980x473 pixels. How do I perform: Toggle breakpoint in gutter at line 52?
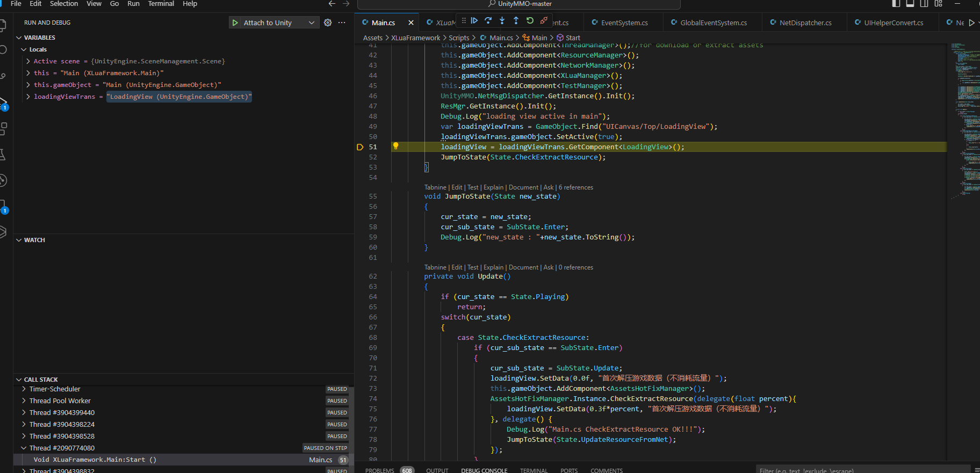tap(360, 157)
